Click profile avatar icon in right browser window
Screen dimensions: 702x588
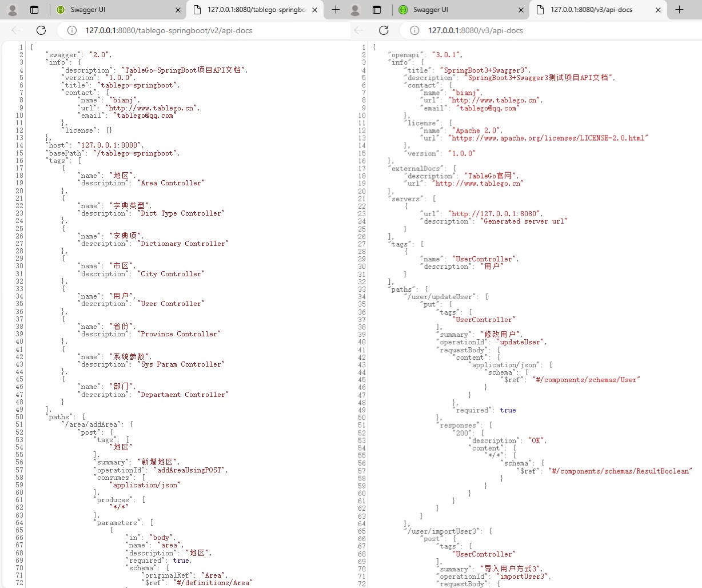pyautogui.click(x=355, y=10)
